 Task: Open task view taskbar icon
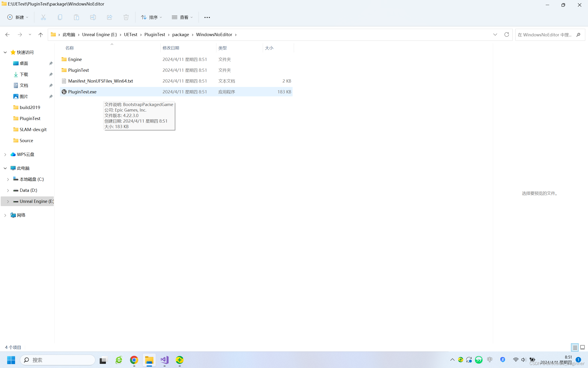coord(104,360)
